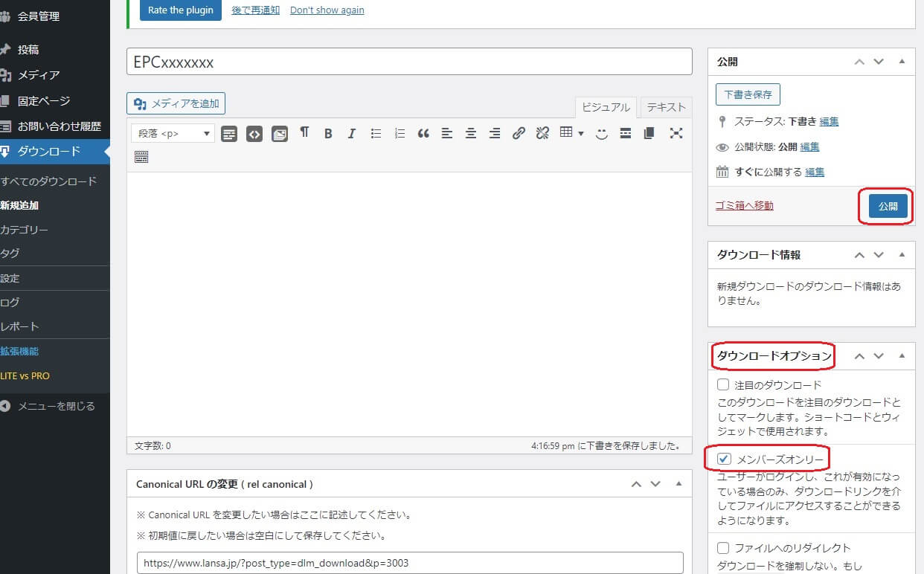The height and width of the screenshot is (574, 924).
Task: Move the ダウンロードオプション panel up
Action: pos(859,355)
